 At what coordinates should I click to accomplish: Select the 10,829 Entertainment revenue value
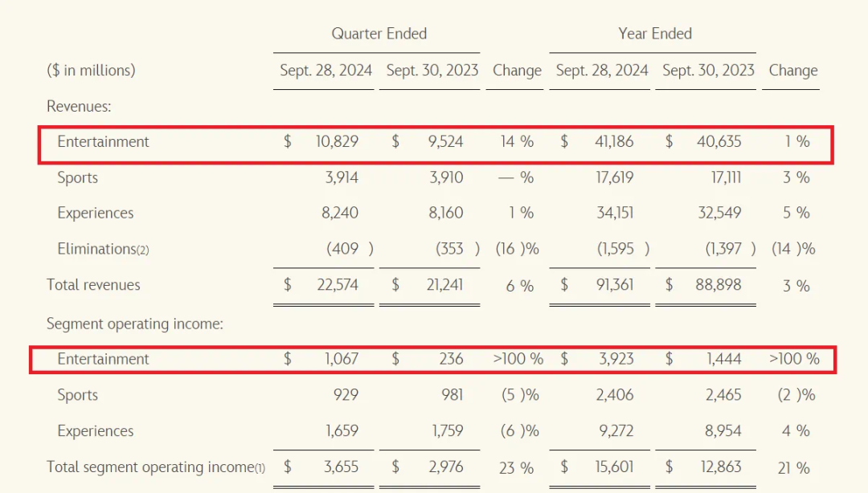(336, 142)
